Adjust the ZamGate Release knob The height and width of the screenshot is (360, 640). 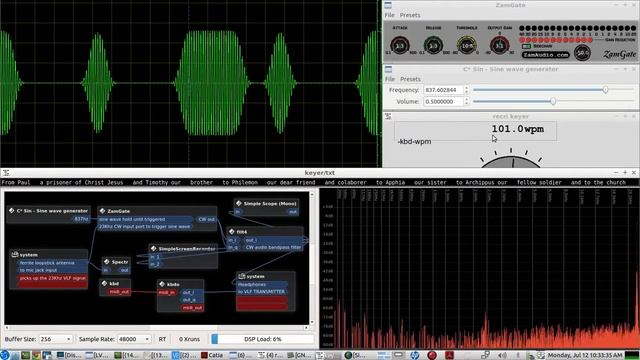(x=433, y=46)
